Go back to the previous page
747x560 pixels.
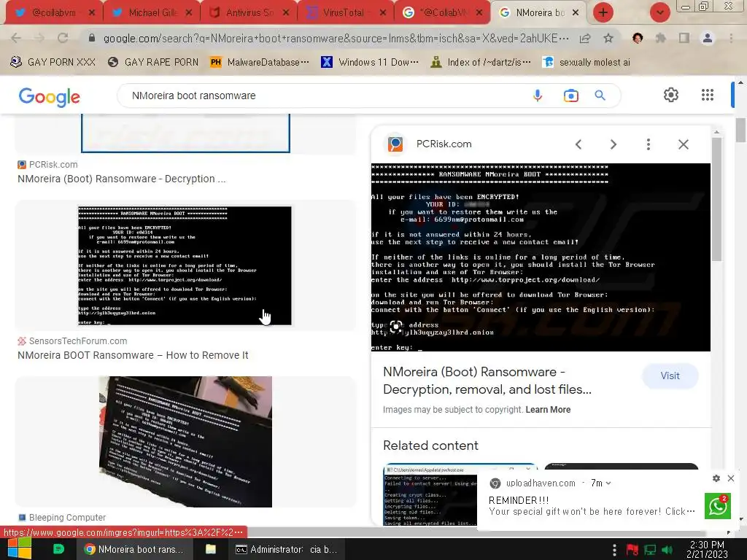pos(16,38)
